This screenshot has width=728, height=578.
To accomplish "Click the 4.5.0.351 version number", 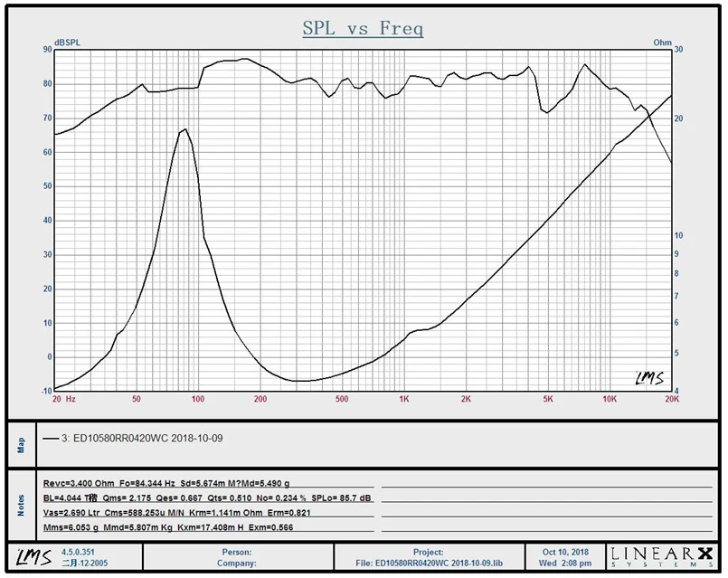I will [x=80, y=551].
